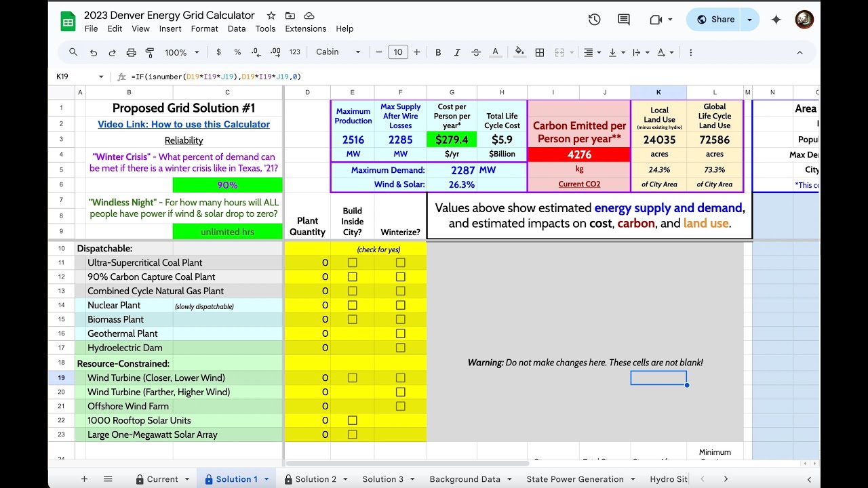
Task: Open account profile picture
Action: [804, 20]
